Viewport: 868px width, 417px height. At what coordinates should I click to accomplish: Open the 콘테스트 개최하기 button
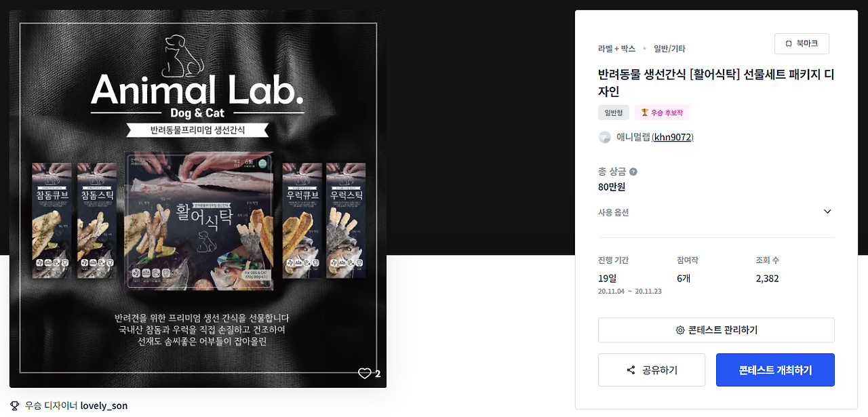click(775, 370)
